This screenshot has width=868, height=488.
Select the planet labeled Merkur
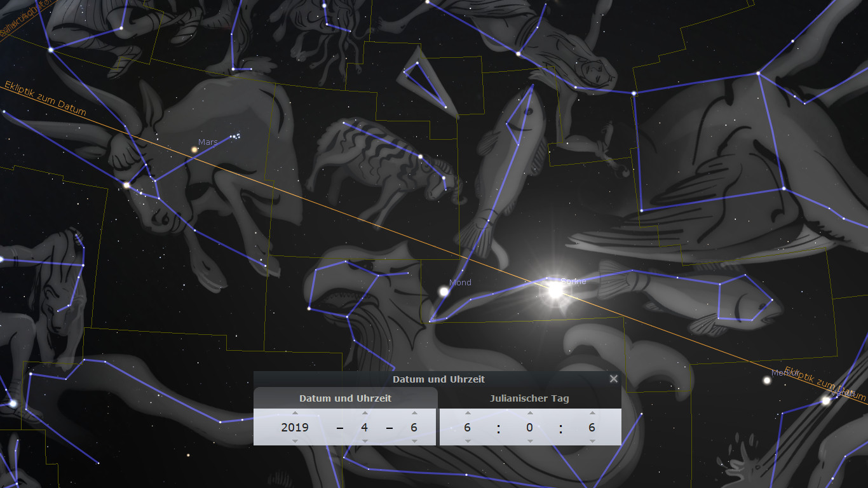tap(767, 381)
